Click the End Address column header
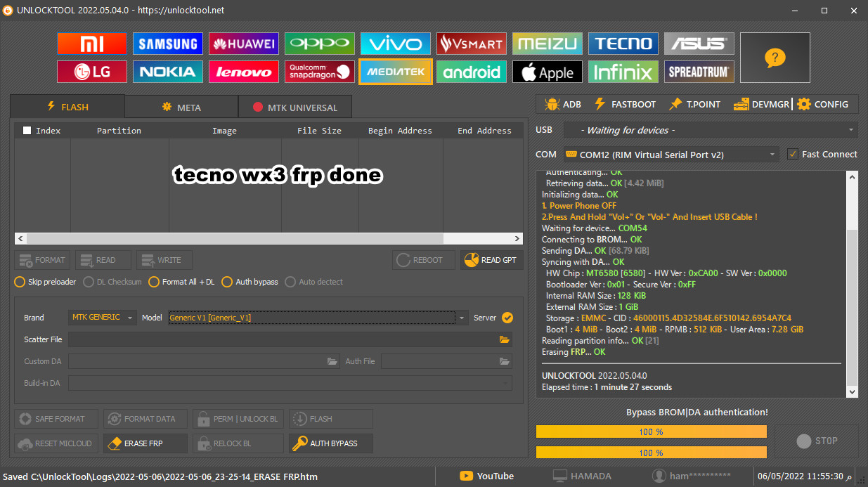This screenshot has height=487, width=868. tap(484, 131)
